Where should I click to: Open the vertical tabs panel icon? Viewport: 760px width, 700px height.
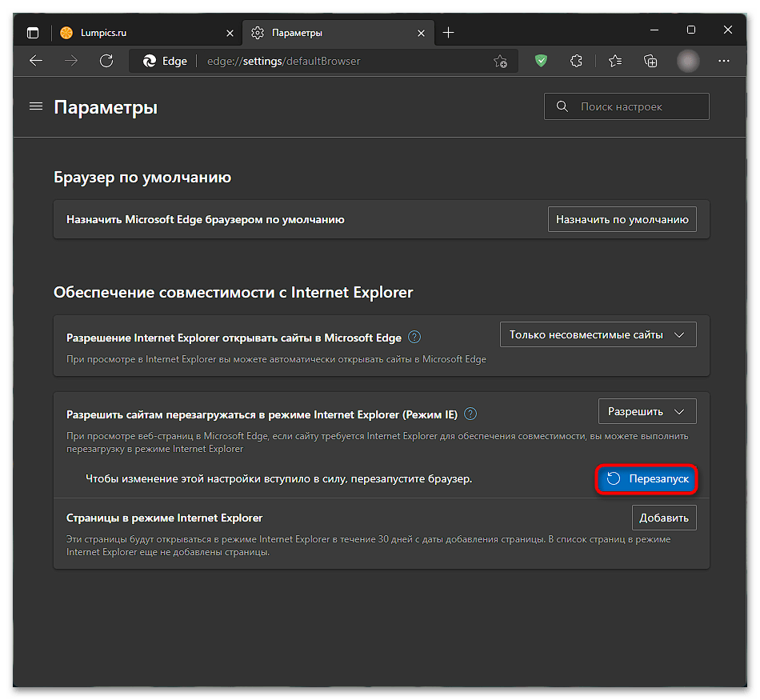(x=33, y=33)
